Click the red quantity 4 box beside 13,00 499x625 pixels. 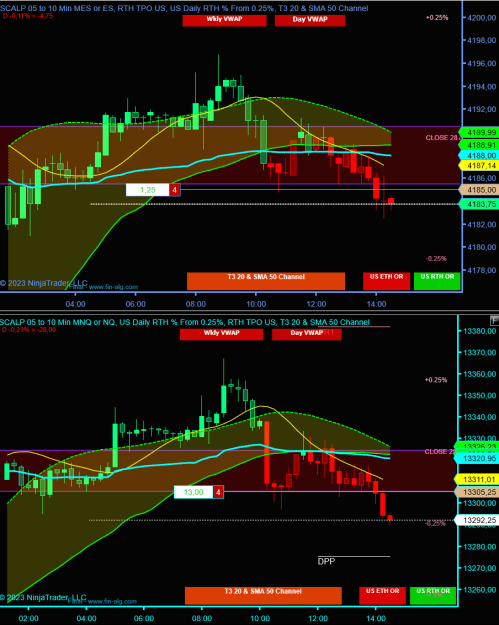pos(218,492)
